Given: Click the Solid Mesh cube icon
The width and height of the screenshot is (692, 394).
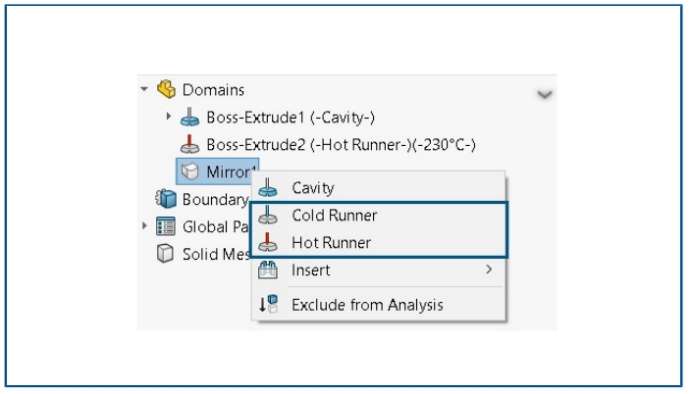Looking at the screenshot, I should pyautogui.click(x=165, y=254).
